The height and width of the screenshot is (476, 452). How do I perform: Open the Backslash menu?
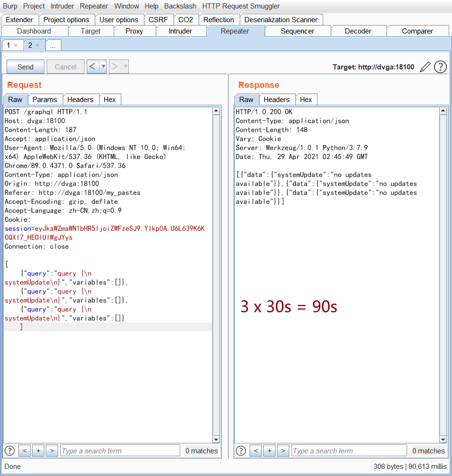point(180,6)
